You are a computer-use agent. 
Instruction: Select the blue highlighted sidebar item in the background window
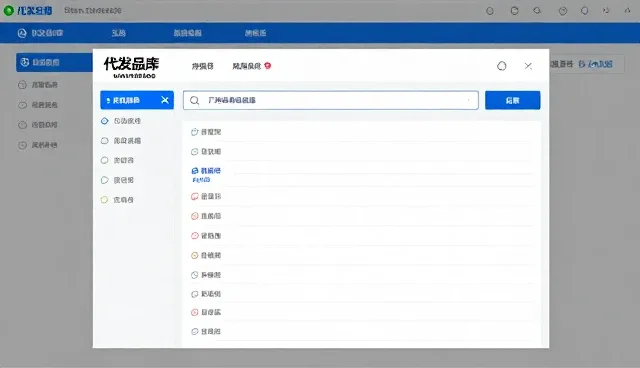click(x=54, y=62)
